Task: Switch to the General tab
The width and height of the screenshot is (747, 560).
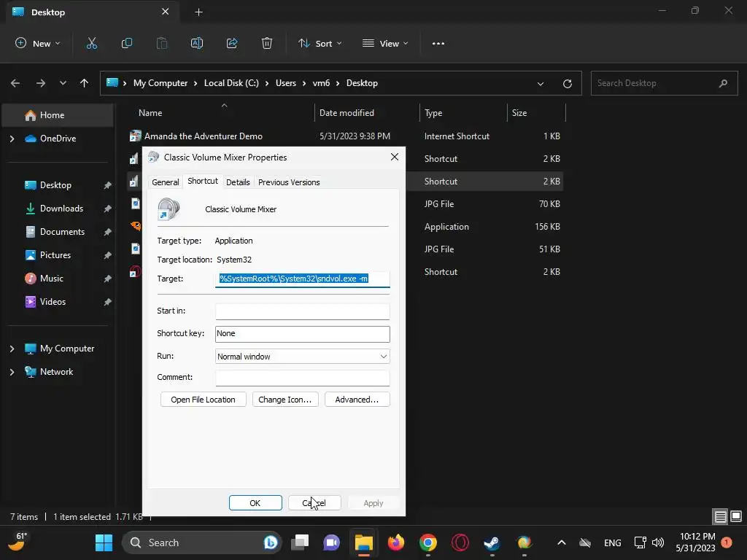Action: click(166, 182)
